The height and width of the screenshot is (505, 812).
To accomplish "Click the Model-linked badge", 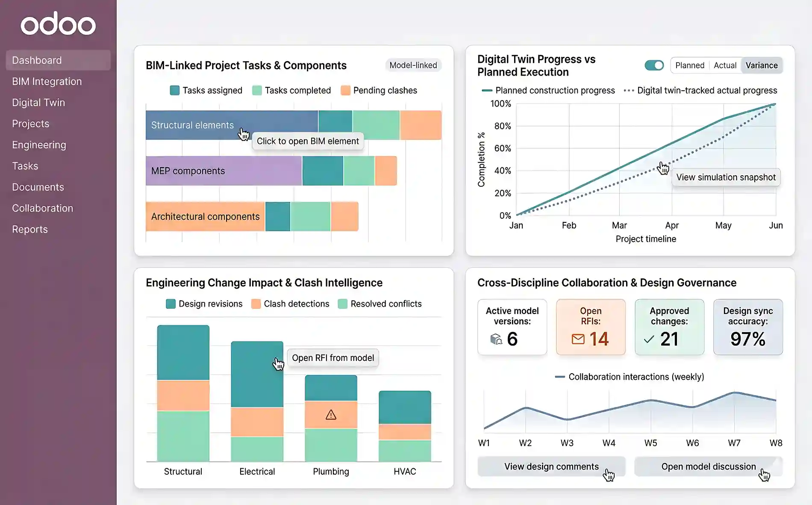I will pos(413,65).
